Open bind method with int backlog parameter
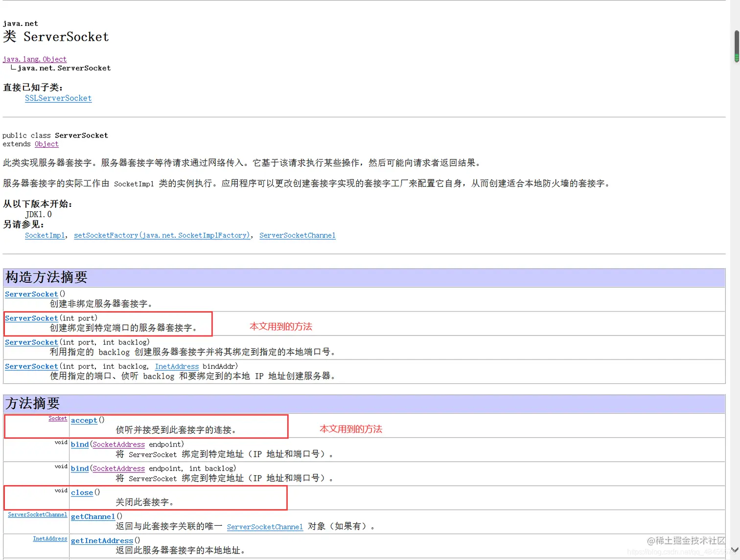Image resolution: width=740 pixels, height=560 pixels. [80, 468]
